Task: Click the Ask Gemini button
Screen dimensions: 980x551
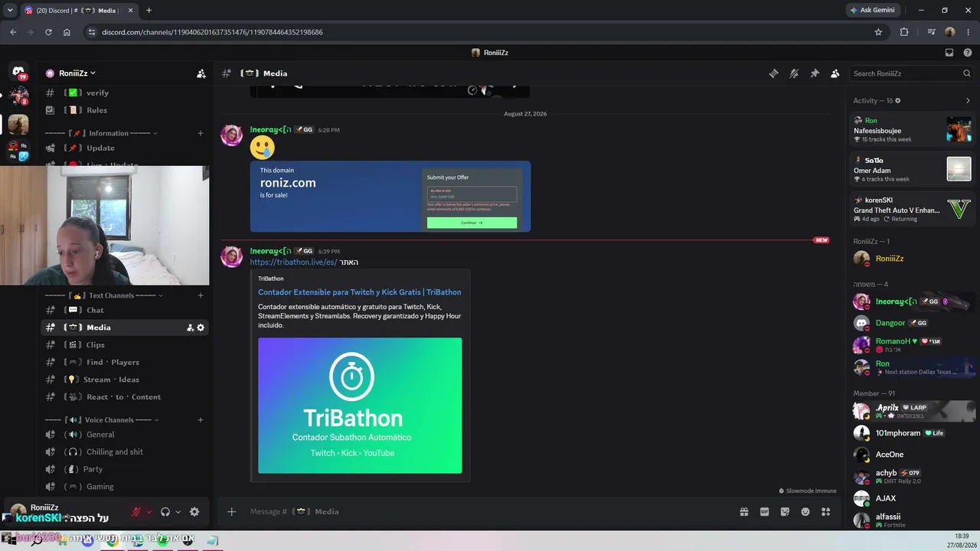Action: pyautogui.click(x=872, y=11)
